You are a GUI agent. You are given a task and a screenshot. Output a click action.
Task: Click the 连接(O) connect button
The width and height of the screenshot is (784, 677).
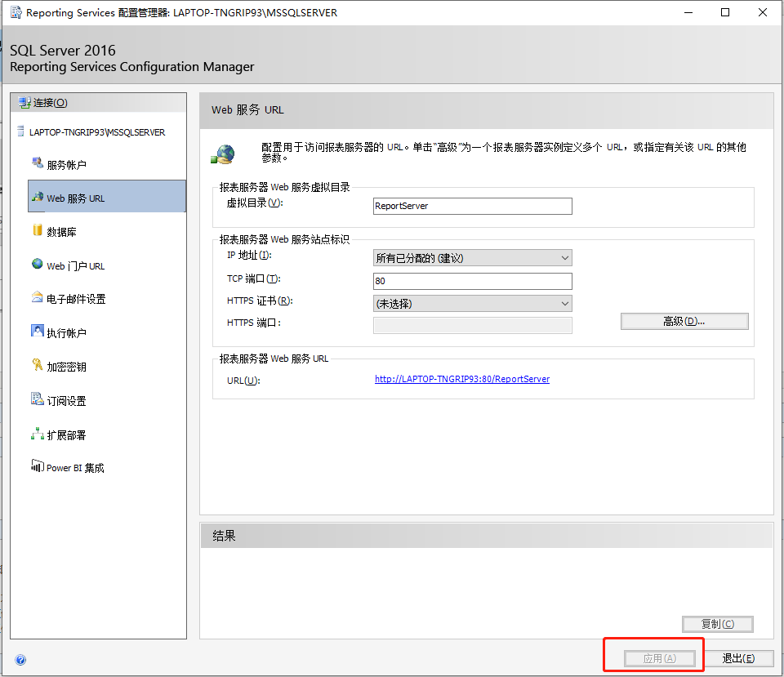(99, 103)
